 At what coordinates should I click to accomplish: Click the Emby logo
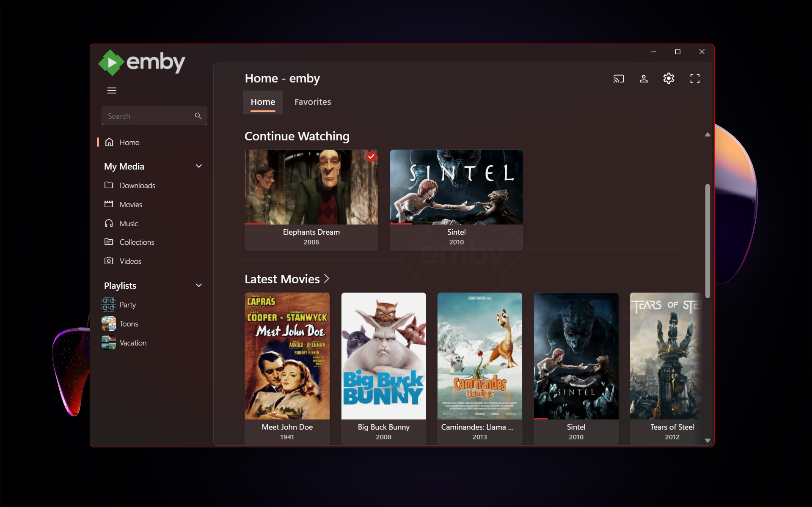[x=142, y=63]
